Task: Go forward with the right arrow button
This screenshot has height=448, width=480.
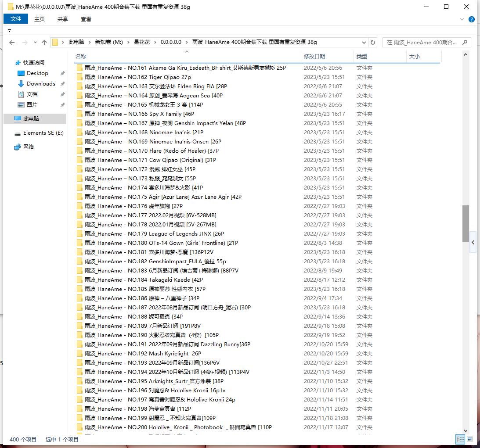Action: [x=25, y=43]
